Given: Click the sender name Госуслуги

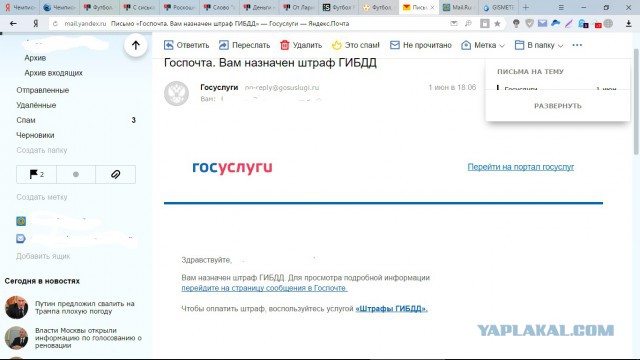Looking at the screenshot, I should pyautogui.click(x=219, y=87).
